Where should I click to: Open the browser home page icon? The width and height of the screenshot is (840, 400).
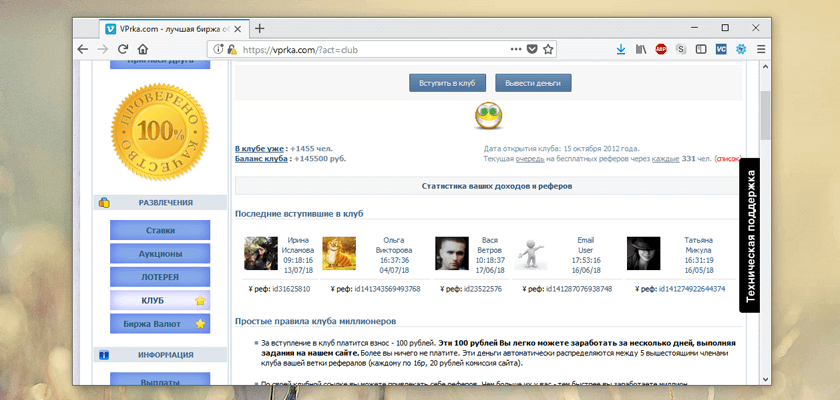(142, 49)
